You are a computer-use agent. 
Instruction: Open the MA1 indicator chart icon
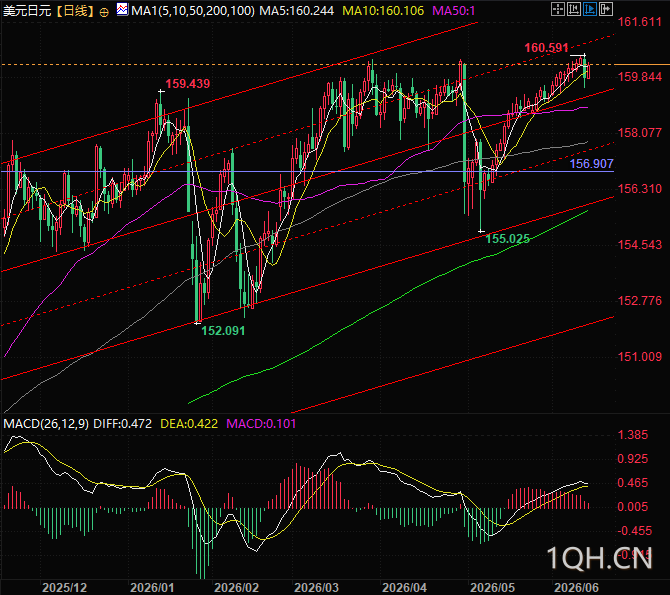[122, 9]
